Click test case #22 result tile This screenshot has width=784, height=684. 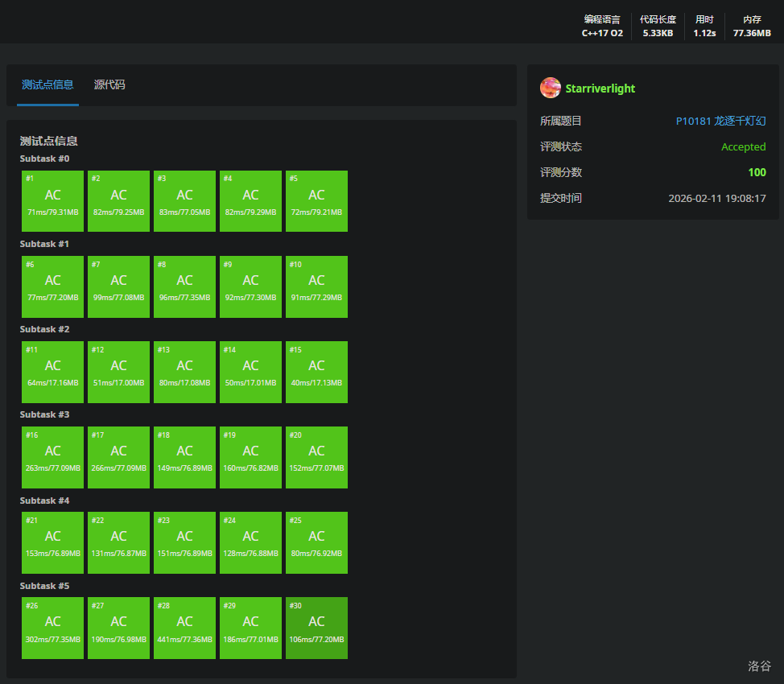point(119,542)
